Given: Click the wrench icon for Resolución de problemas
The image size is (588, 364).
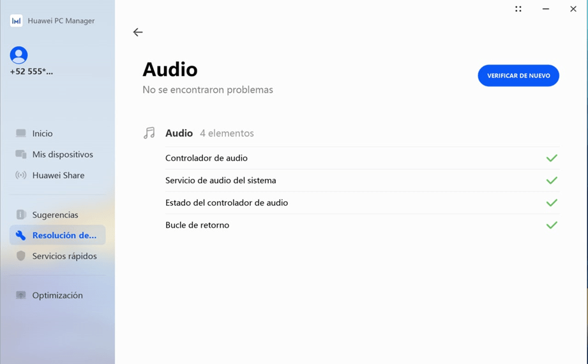Looking at the screenshot, I should point(20,235).
